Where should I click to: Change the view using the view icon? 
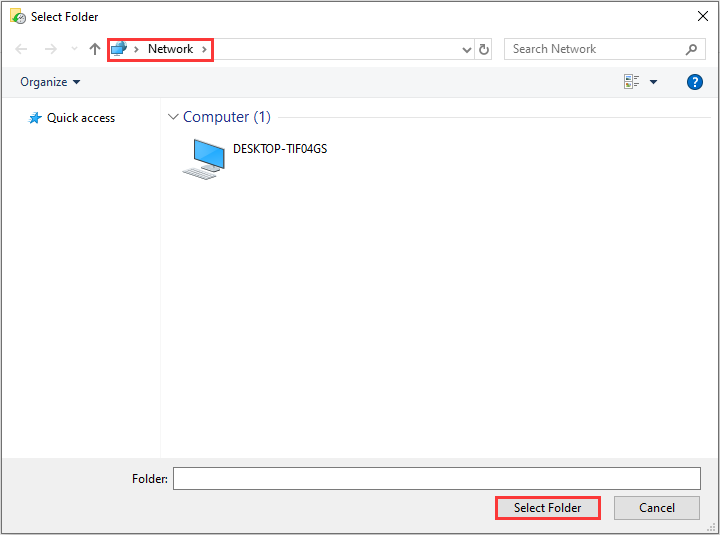(631, 82)
